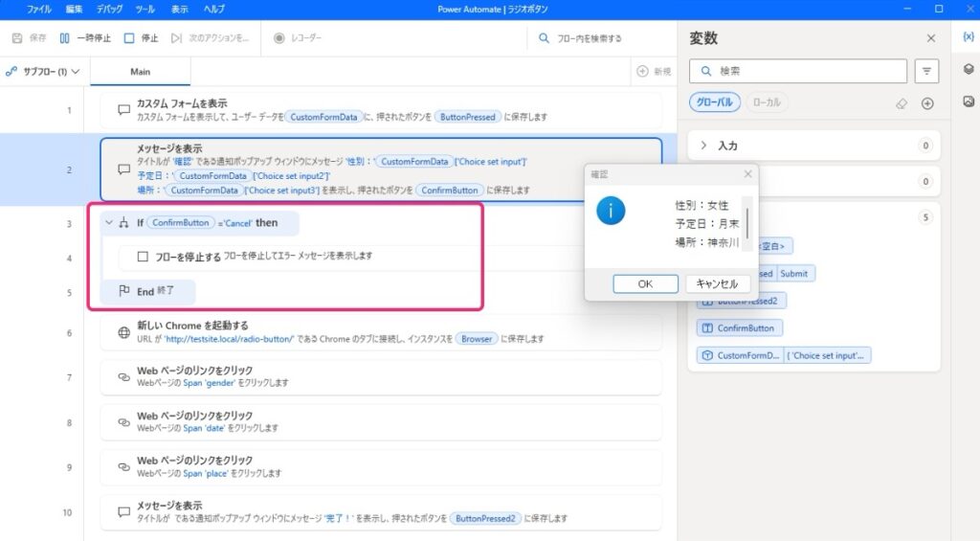980x541 pixels.
Task: Select the 新しい Chrome を起動する action
Action: click(381, 332)
